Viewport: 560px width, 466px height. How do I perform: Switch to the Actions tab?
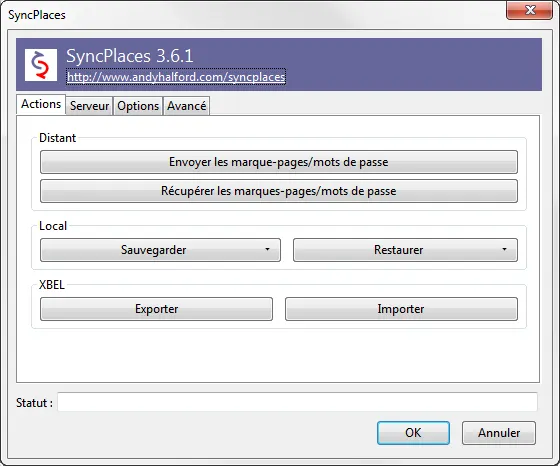[x=41, y=104]
